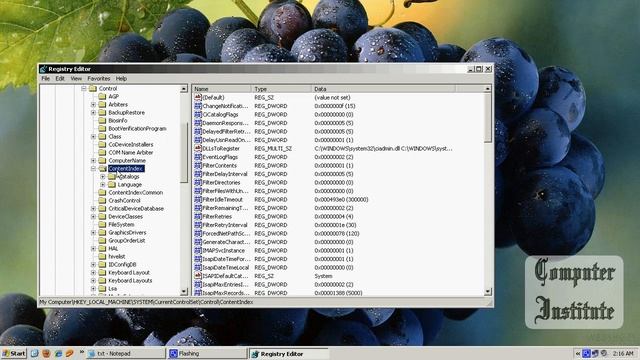Viewport: 640px width, 360px height.
Task: Click the values pane scroll down arrow
Action: tap(488, 291)
